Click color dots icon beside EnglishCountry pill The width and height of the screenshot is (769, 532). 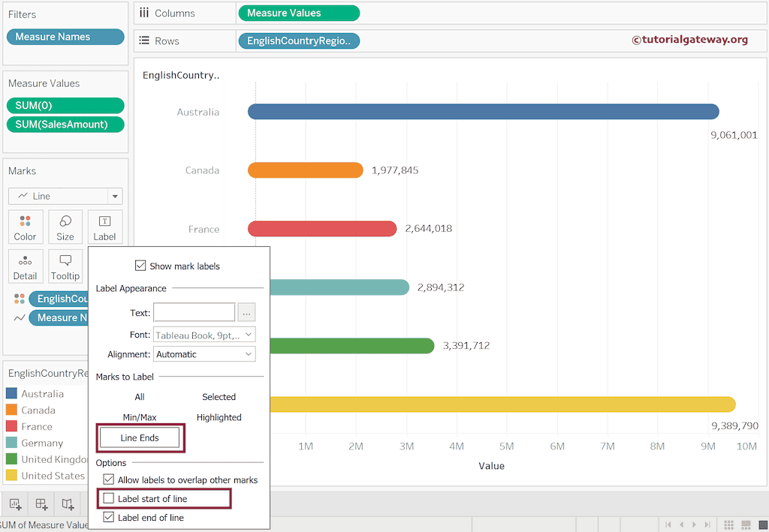pos(19,299)
